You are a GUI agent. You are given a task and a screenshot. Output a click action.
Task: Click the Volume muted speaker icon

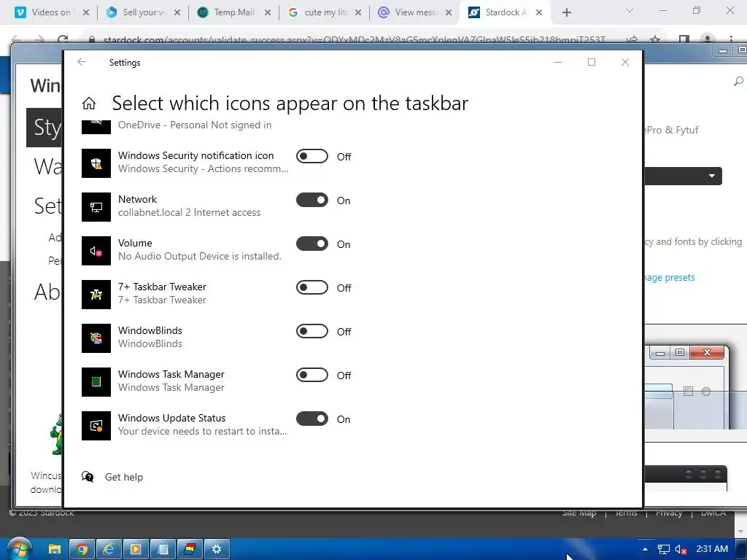pos(96,251)
